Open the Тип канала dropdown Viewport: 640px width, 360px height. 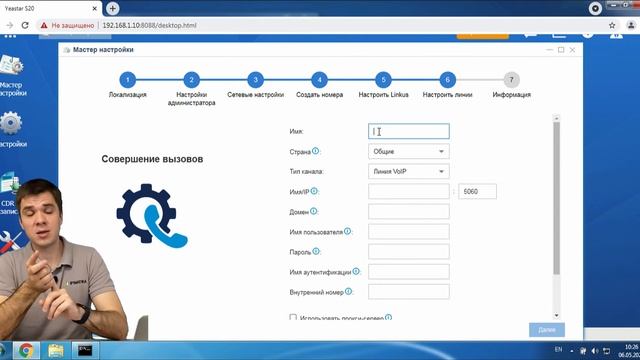409,171
